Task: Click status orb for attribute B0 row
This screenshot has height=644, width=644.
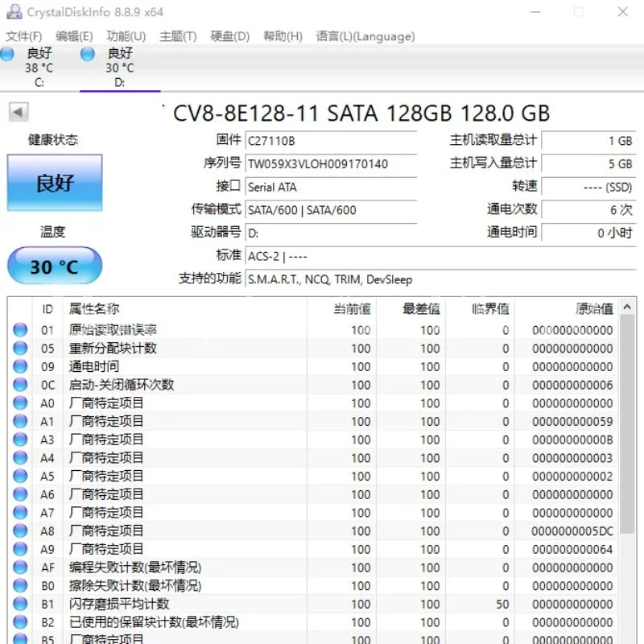Action: [20, 586]
